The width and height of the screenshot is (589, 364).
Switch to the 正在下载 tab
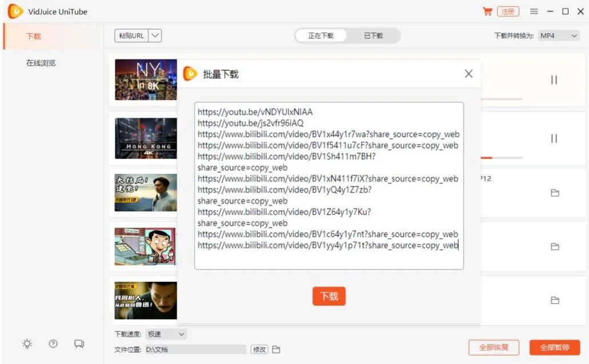pos(321,35)
